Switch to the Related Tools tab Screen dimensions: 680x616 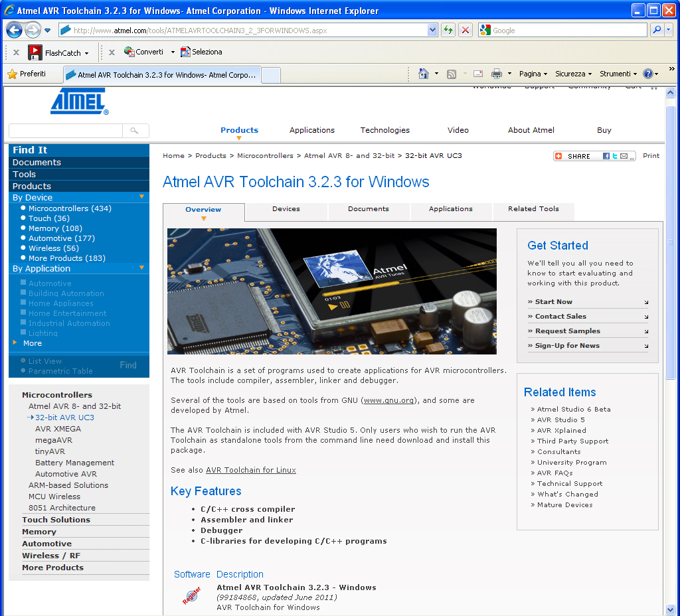point(533,209)
